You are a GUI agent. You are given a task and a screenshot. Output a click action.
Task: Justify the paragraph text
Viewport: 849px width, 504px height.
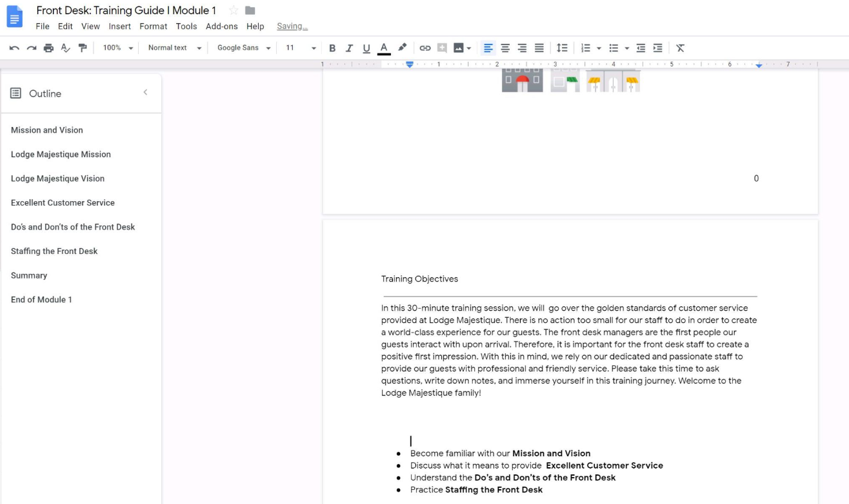(x=539, y=48)
